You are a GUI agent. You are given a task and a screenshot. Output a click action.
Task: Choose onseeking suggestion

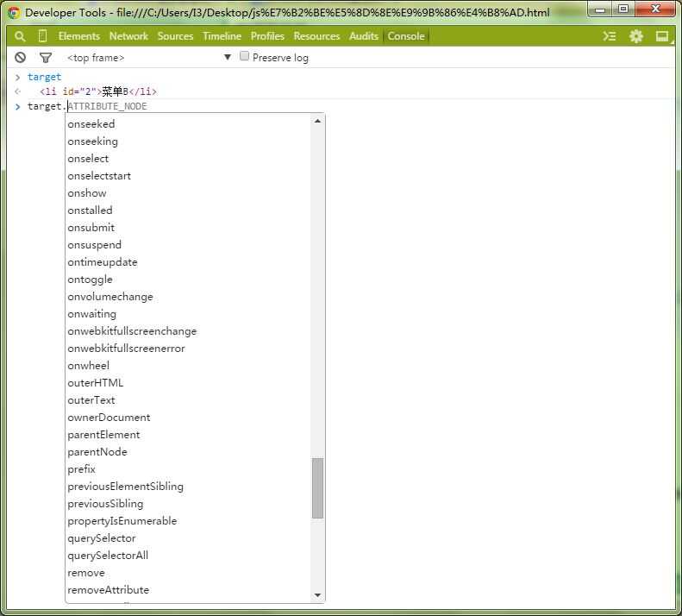tap(92, 141)
